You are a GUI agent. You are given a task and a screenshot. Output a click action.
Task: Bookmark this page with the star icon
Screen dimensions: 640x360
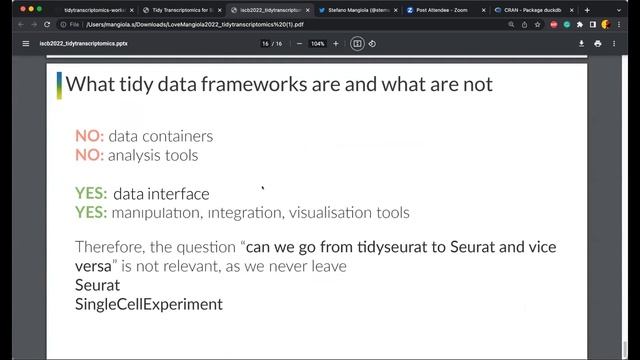(x=537, y=24)
